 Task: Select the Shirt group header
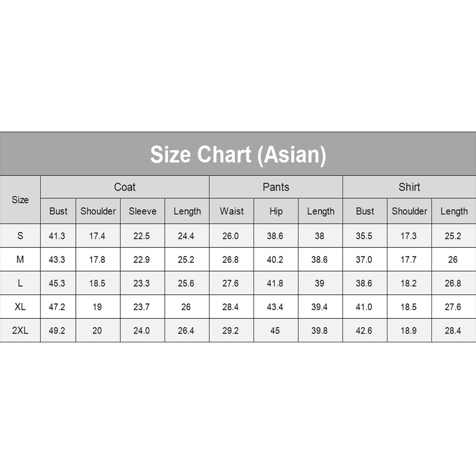click(409, 187)
